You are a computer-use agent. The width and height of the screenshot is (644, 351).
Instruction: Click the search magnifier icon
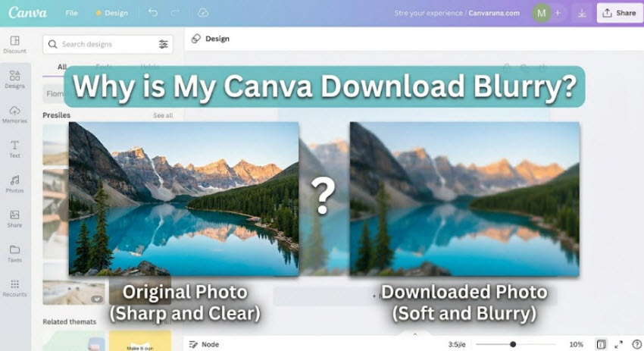coord(52,44)
